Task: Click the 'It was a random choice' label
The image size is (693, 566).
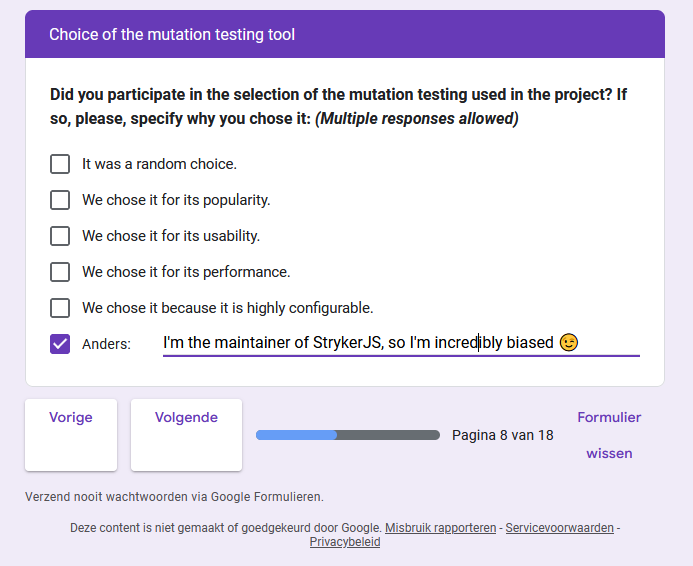Action: click(x=160, y=164)
